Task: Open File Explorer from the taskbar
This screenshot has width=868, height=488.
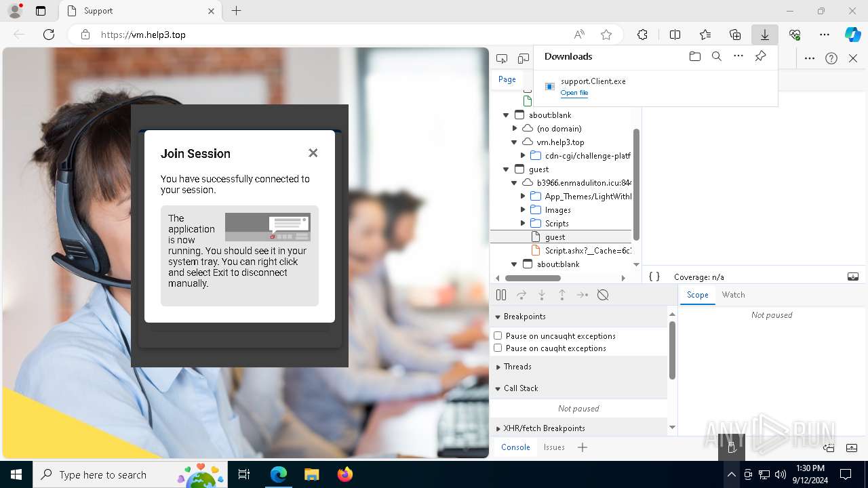Action: [311, 474]
